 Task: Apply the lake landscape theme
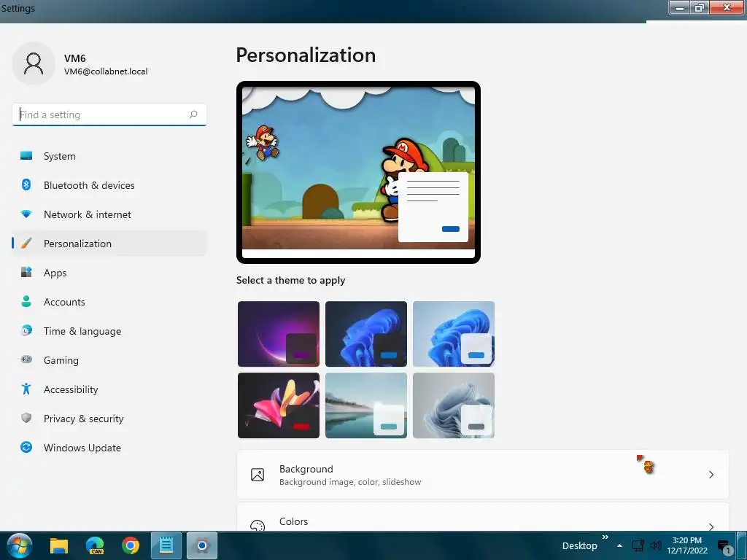366,405
